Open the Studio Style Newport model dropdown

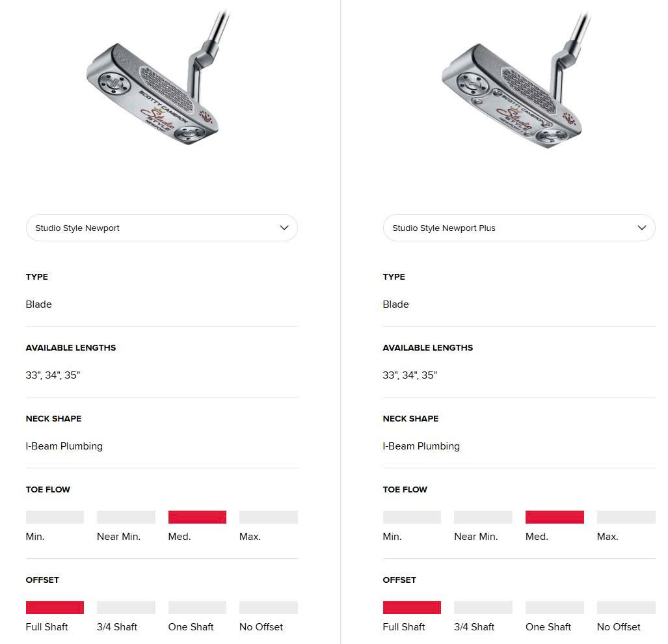[161, 228]
